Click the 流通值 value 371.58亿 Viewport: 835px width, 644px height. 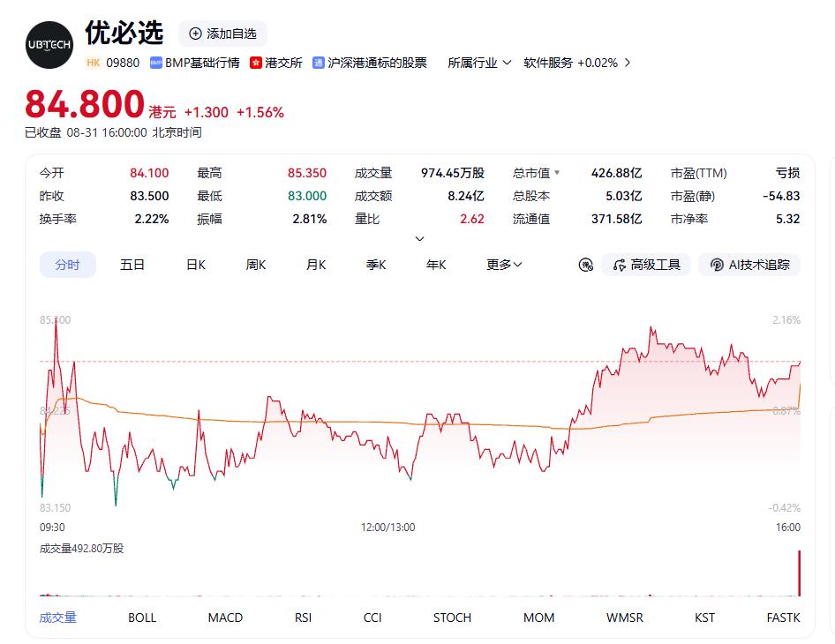point(616,219)
